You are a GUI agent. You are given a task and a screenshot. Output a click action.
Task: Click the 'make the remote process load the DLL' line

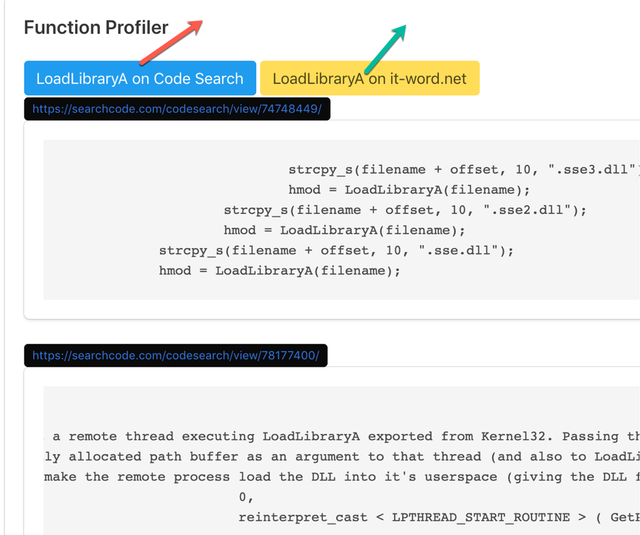click(x=271, y=477)
